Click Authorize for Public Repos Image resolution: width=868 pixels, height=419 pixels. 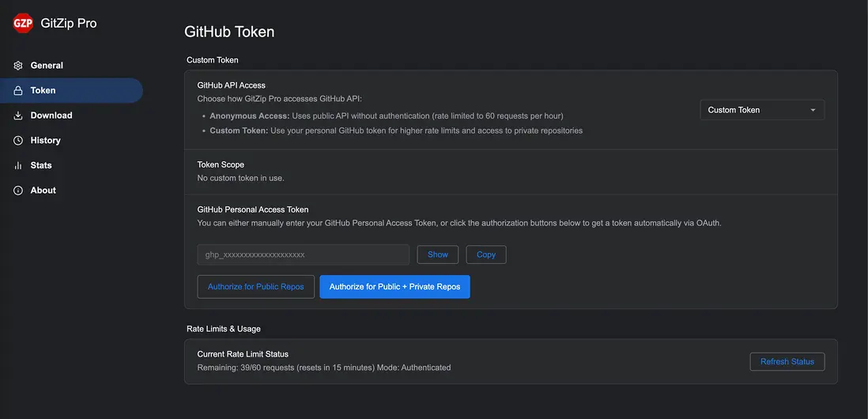pos(256,287)
